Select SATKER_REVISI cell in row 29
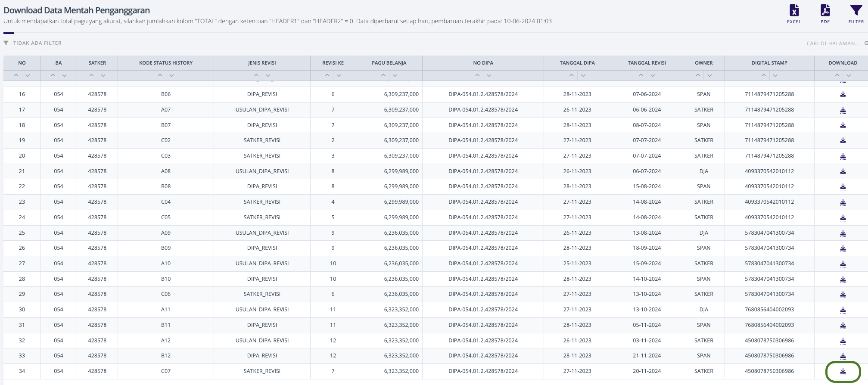Screen dimensions: 868x385 click(262, 294)
